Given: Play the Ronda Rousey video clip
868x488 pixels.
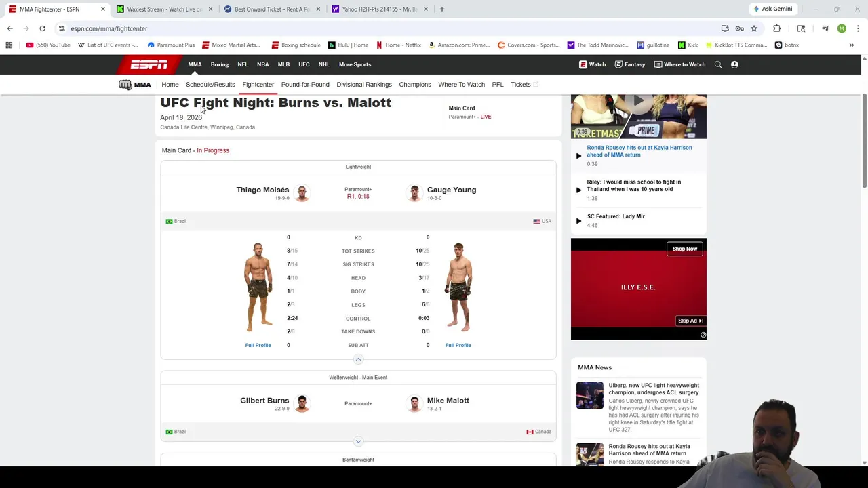Looking at the screenshot, I should pyautogui.click(x=578, y=155).
